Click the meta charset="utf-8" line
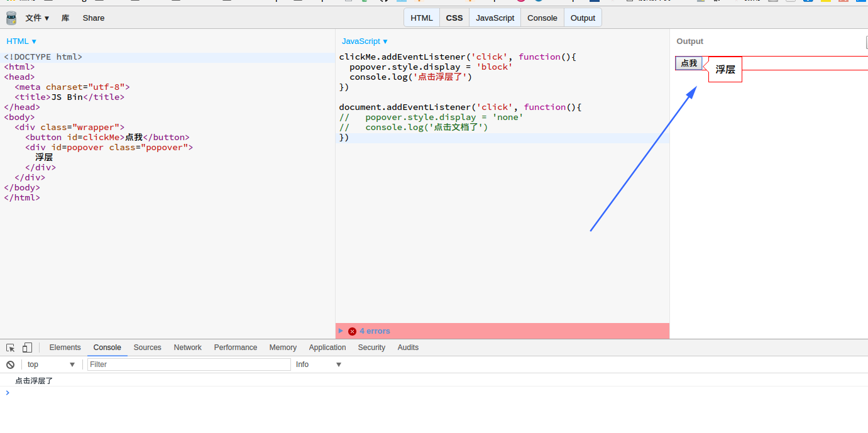The image size is (868, 433). pyautogui.click(x=72, y=87)
